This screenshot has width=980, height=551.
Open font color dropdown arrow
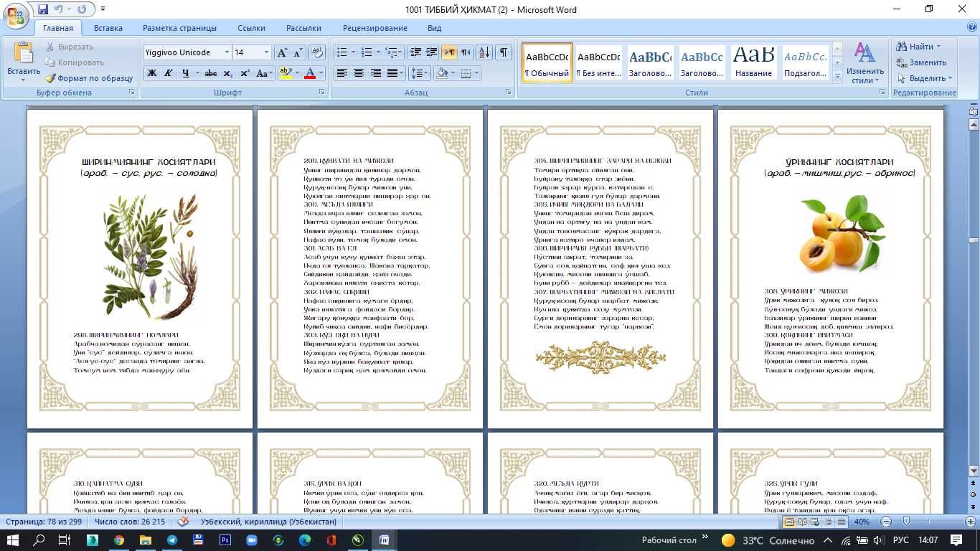point(321,73)
